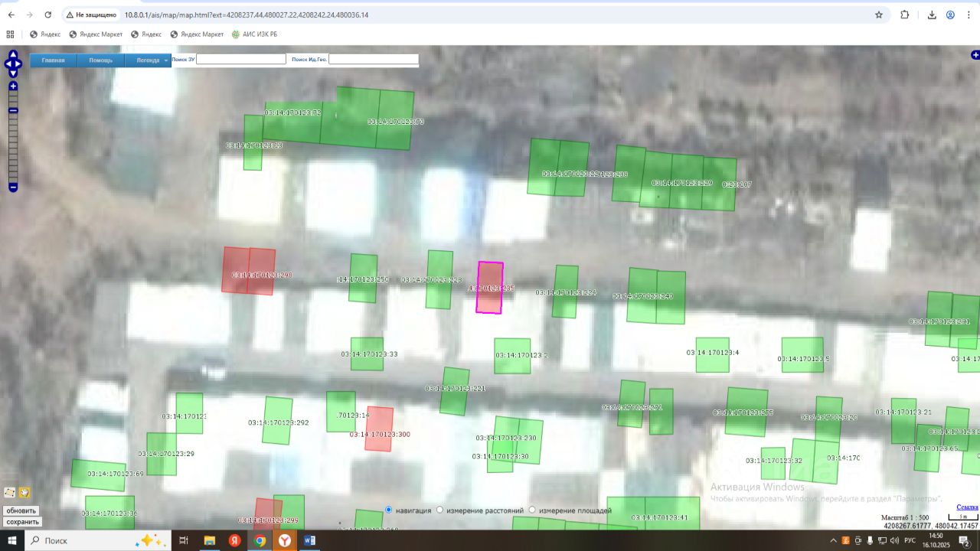This screenshot has width=980, height=551.
Task: Reload the map page
Action: coord(48,15)
